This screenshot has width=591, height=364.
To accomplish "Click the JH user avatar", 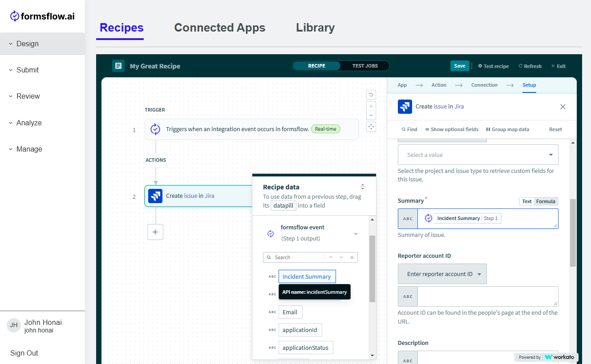I will pos(14,325).
